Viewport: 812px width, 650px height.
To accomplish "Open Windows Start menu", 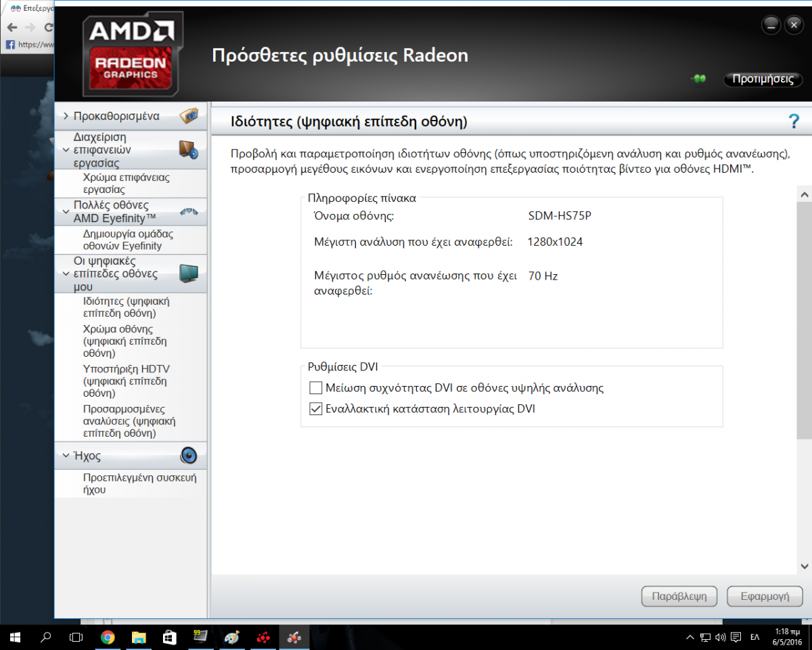I will pyautogui.click(x=15, y=637).
